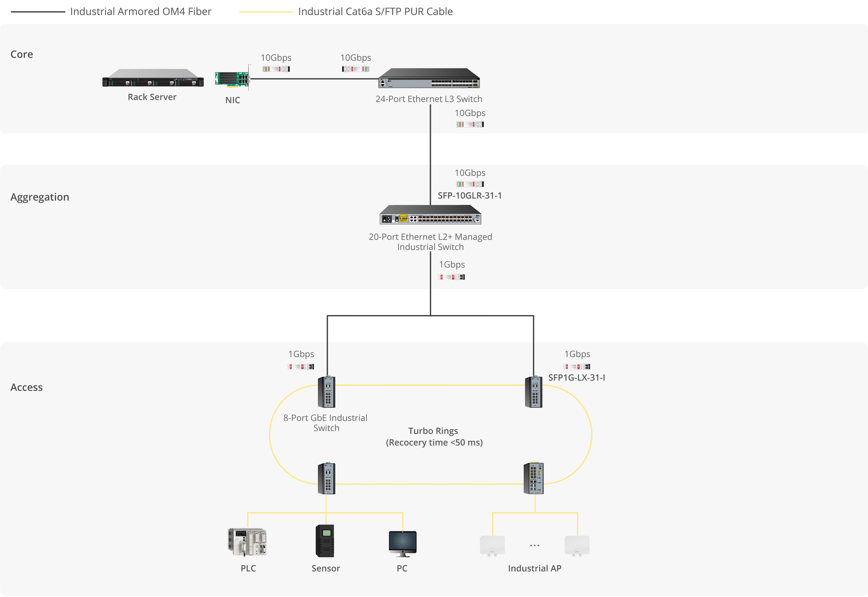Click the black OM4 Fiber legend line

point(38,12)
